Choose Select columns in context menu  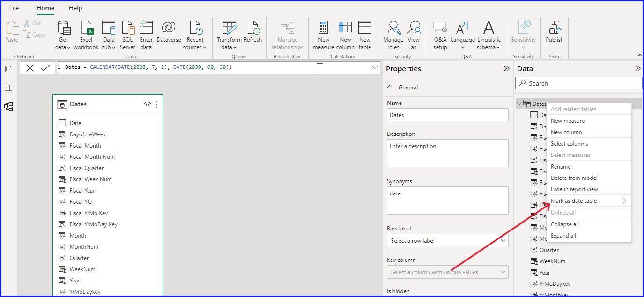(x=589, y=144)
